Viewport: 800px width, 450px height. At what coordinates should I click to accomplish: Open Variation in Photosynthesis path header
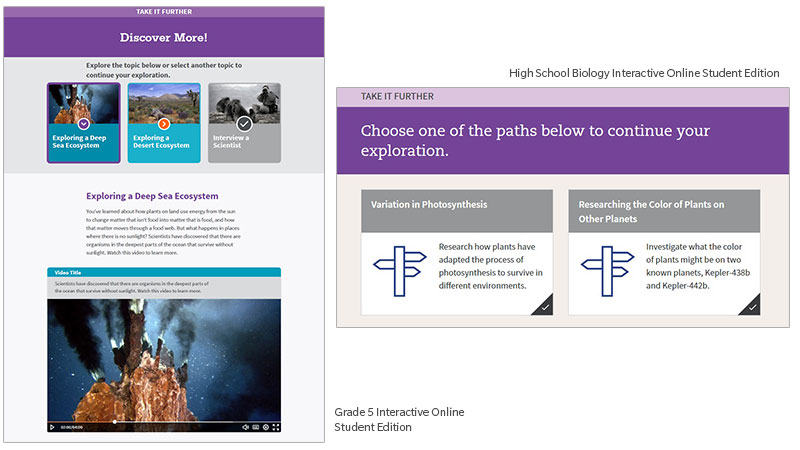click(456, 205)
